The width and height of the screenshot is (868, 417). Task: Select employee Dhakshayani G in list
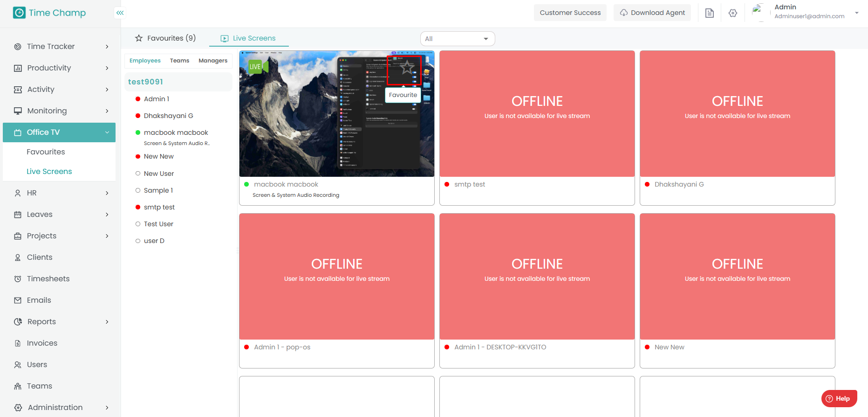click(168, 116)
